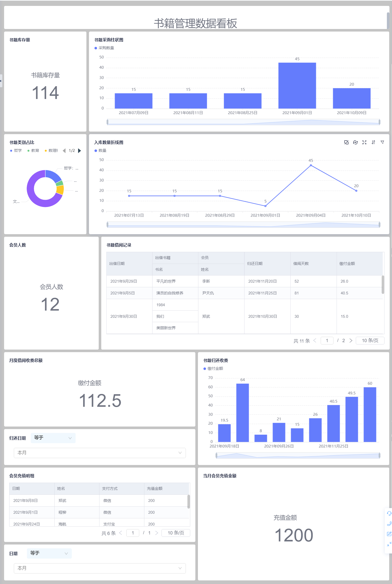392x584 pixels.
Task: Click the phone contact icon in floating panel
Action: (x=389, y=523)
